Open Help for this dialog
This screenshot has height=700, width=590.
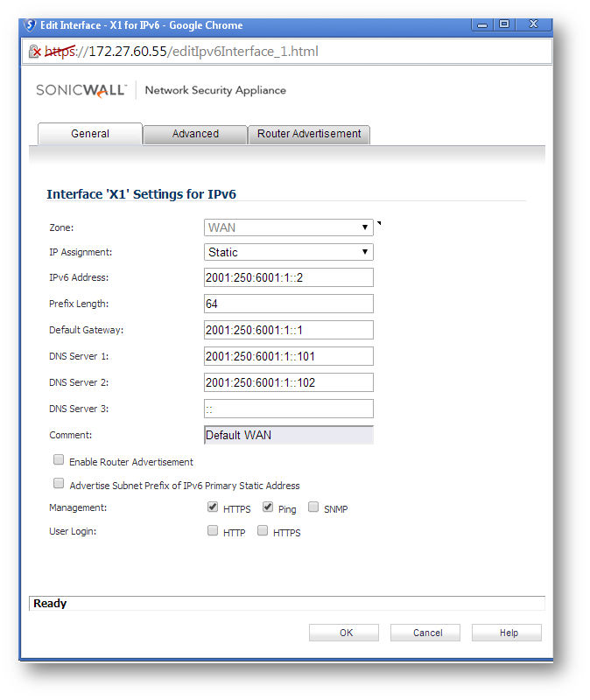(507, 633)
